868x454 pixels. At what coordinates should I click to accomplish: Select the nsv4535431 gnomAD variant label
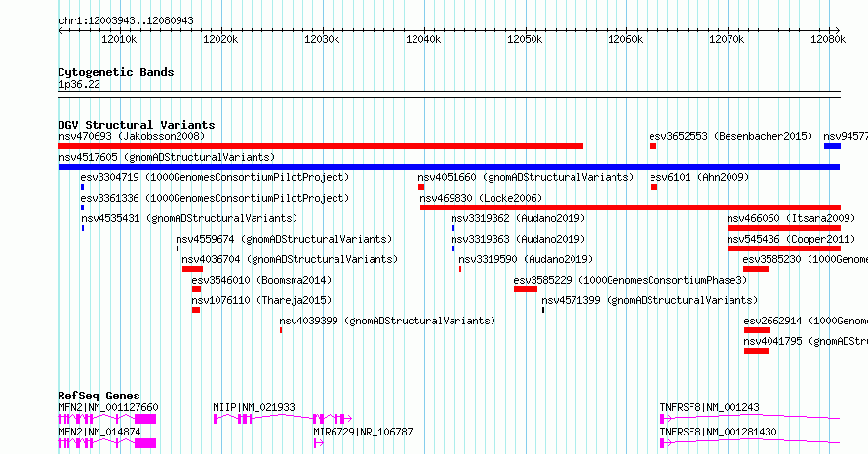[189, 218]
